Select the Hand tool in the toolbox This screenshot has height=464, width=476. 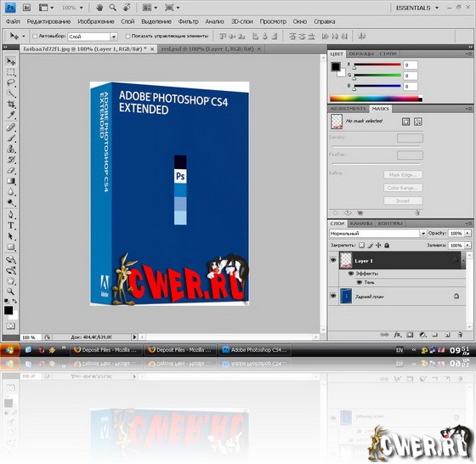click(10, 280)
